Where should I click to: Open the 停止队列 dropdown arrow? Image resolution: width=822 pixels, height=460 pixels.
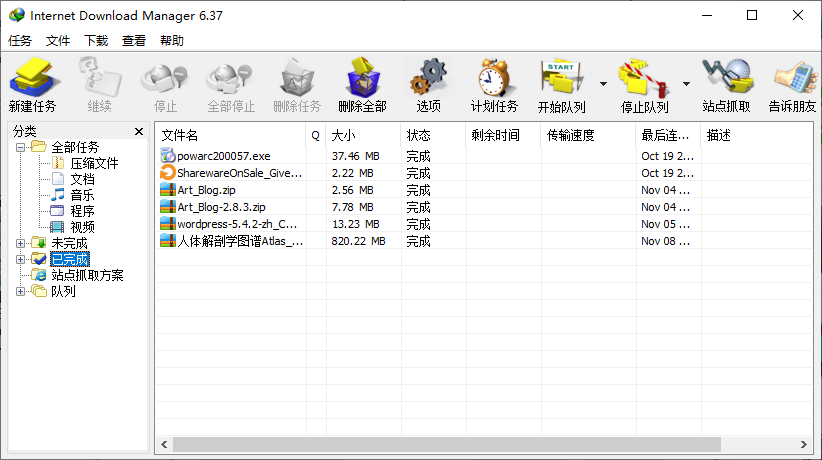[686, 84]
